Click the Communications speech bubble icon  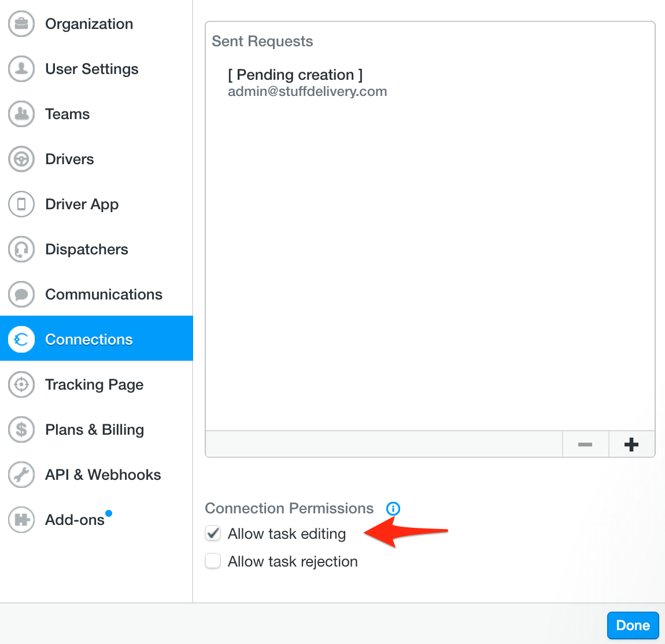click(x=21, y=294)
